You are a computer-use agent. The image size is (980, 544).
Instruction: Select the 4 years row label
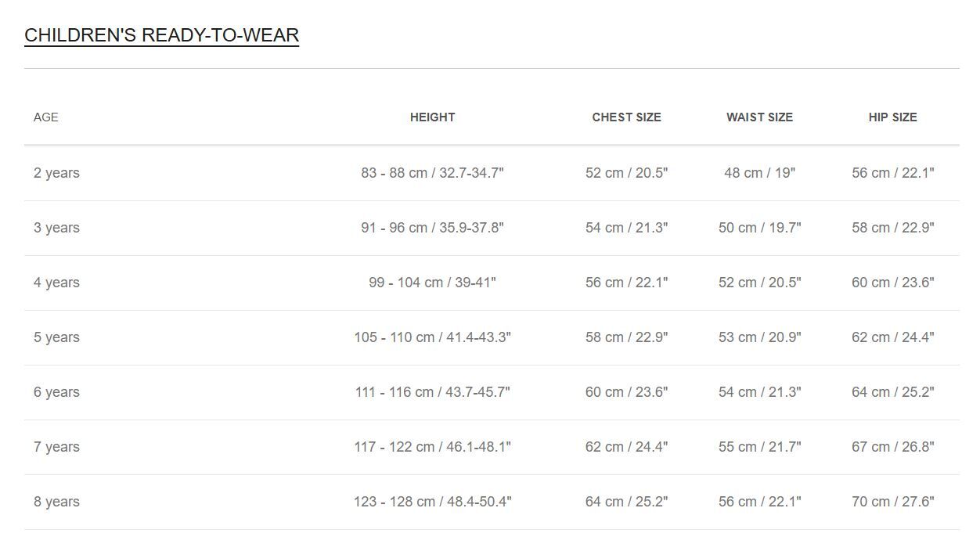click(x=56, y=283)
